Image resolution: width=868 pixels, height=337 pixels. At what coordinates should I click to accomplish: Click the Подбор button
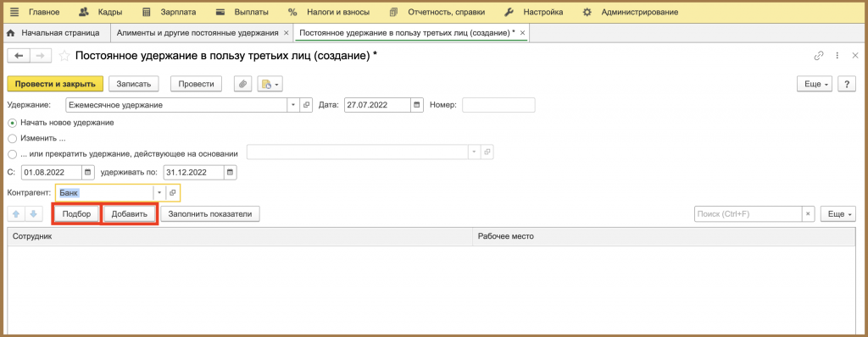[x=76, y=214]
